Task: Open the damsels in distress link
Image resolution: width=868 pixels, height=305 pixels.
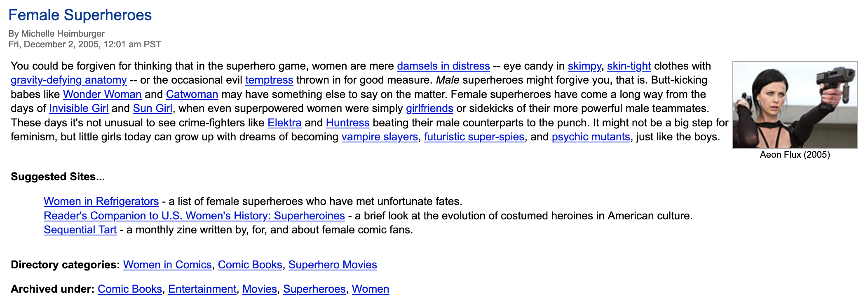Action: (443, 66)
